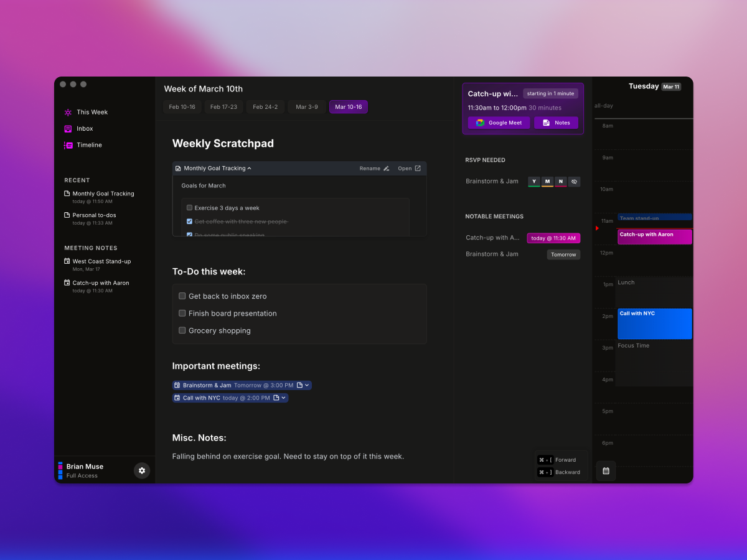Click the Open external-link icon

(x=418, y=169)
